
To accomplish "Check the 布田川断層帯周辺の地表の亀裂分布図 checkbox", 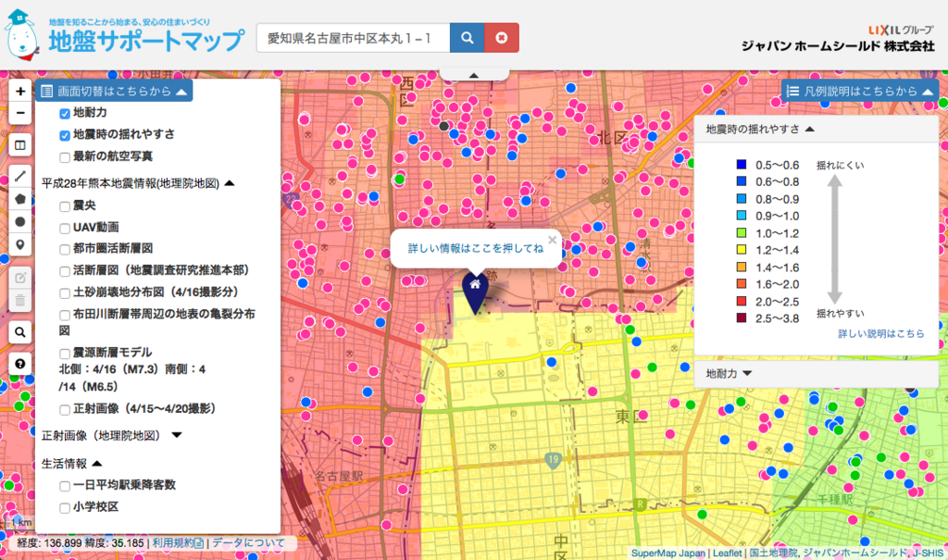I will coord(65,315).
